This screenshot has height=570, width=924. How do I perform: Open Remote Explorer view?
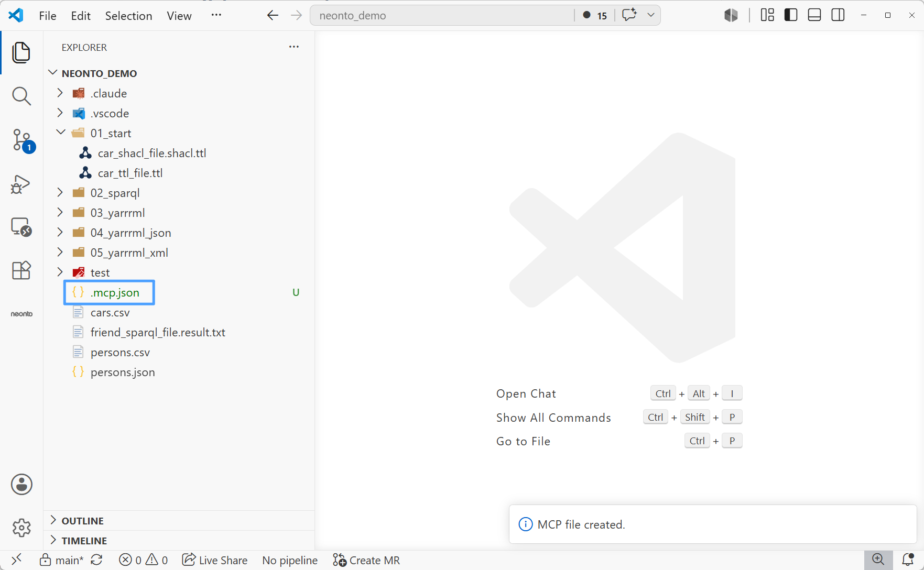[x=21, y=227]
